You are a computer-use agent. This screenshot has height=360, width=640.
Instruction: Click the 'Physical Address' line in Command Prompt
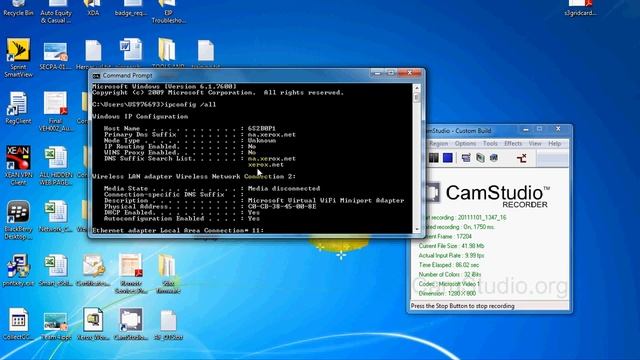tap(210, 207)
